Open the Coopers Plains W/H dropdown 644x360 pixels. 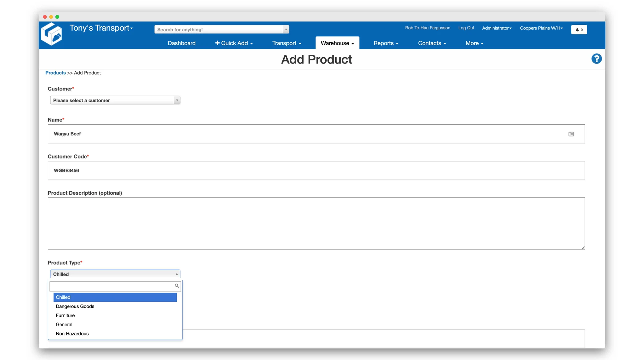(x=541, y=28)
